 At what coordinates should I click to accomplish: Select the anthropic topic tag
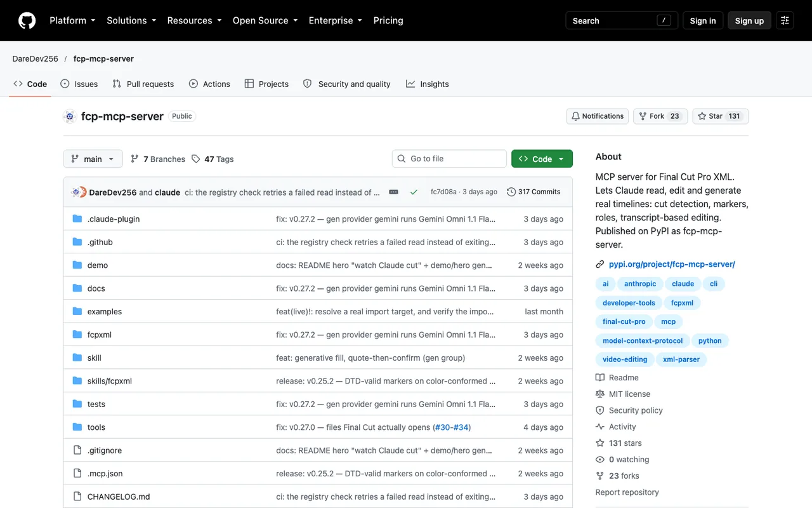click(640, 284)
